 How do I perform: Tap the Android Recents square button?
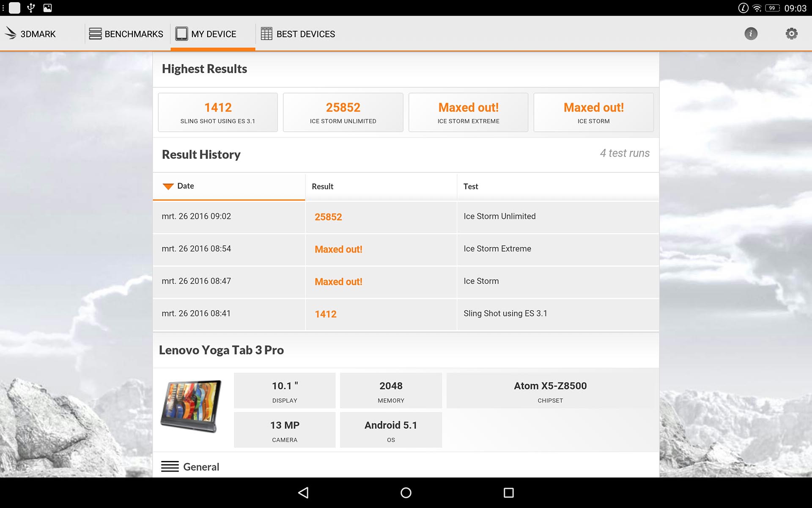[508, 493]
